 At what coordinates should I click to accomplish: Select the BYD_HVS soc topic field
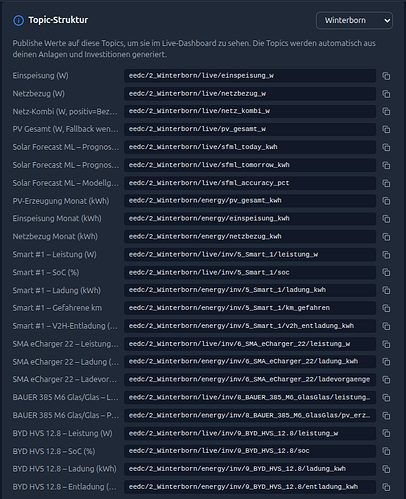point(250,451)
